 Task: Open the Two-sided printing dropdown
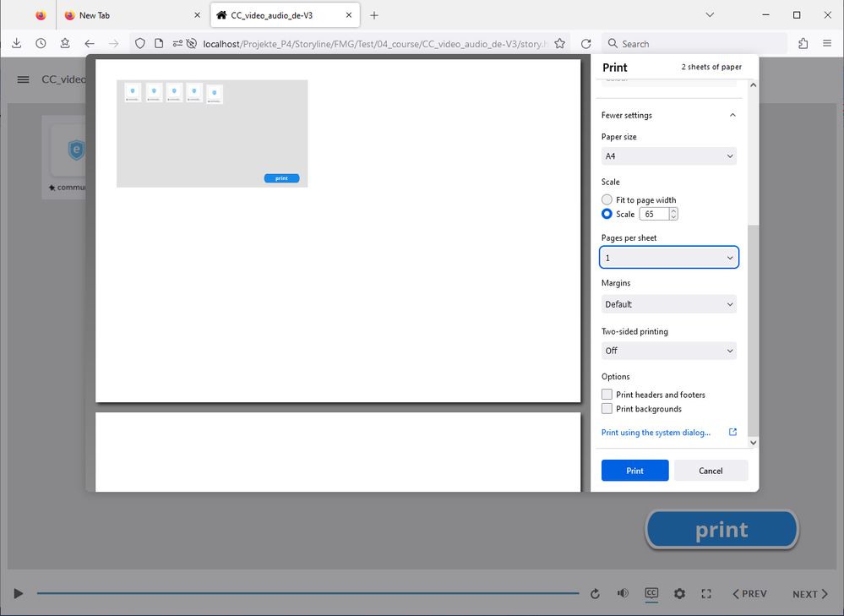point(668,351)
